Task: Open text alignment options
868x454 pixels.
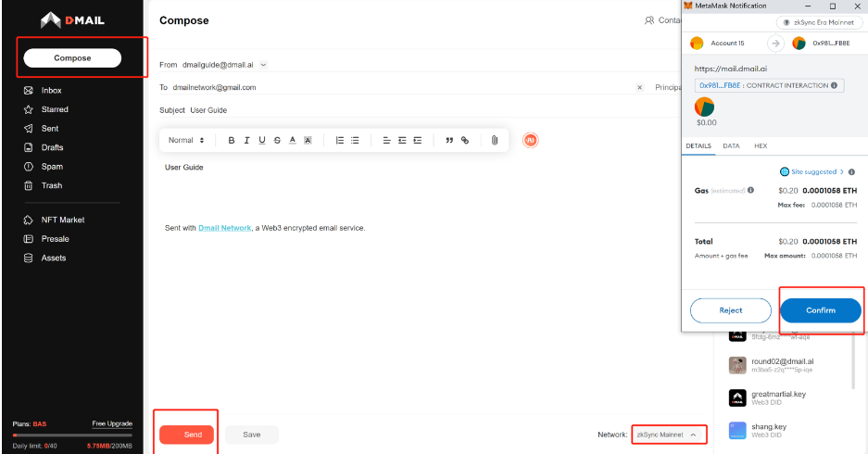Action: [x=387, y=141]
